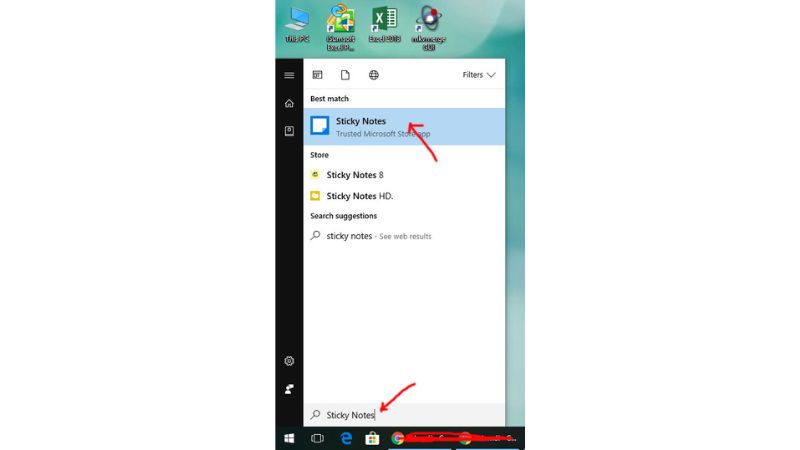800x450 pixels.
Task: Select the Excel 2016 desktop shortcut
Action: [x=385, y=24]
